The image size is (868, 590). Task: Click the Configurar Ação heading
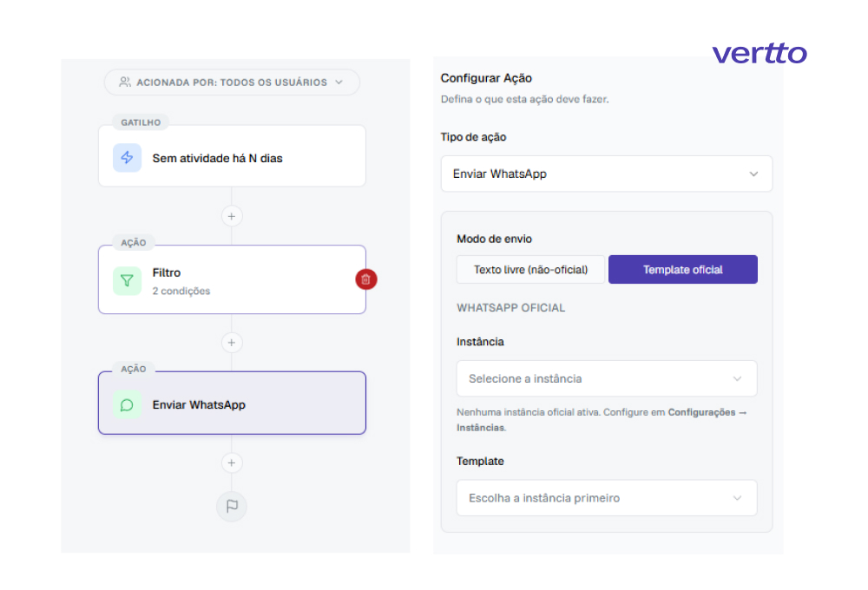pyautogui.click(x=486, y=78)
